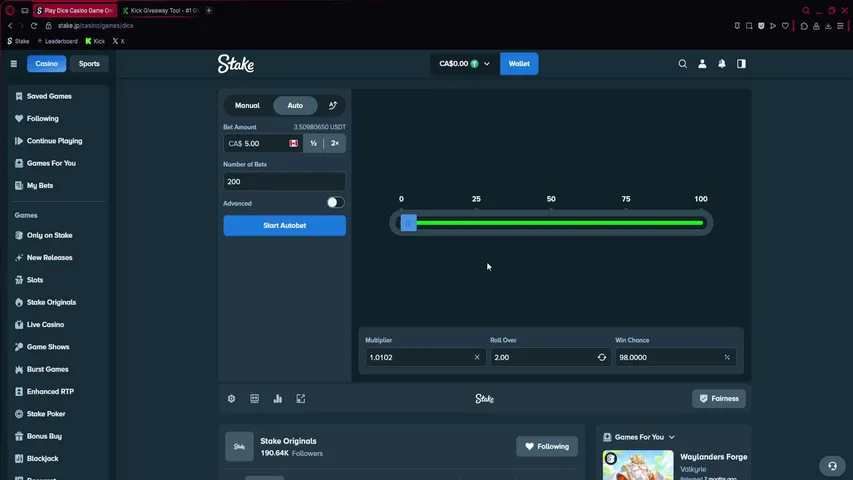The height and width of the screenshot is (480, 853).
Task: Open the X bookmark
Action: coord(119,41)
